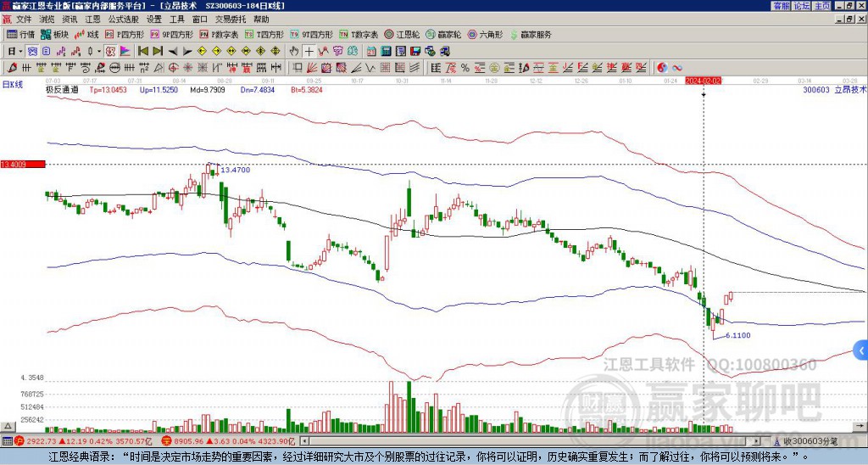The width and height of the screenshot is (868, 465).
Task: Click the horizontal scrollbar left arrow
Action: tap(304, 441)
